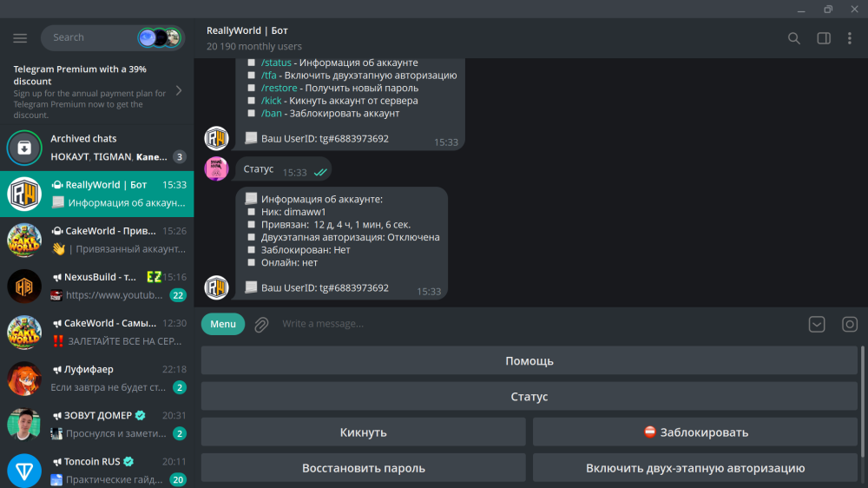This screenshot has height=488, width=868.
Task: Open Archived chats folder icon
Action: point(24,148)
